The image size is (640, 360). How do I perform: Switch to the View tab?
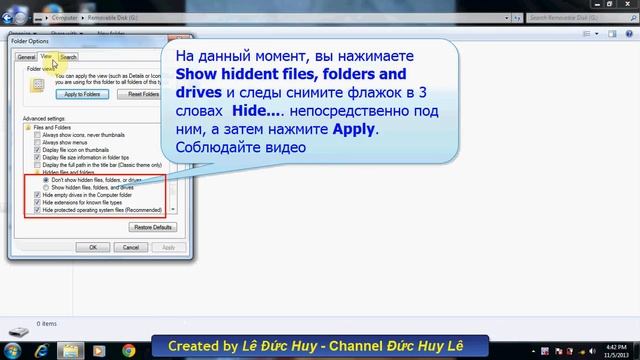click(x=46, y=56)
